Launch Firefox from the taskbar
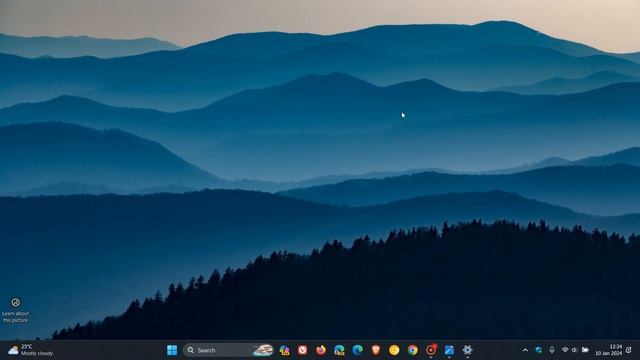 click(321, 350)
